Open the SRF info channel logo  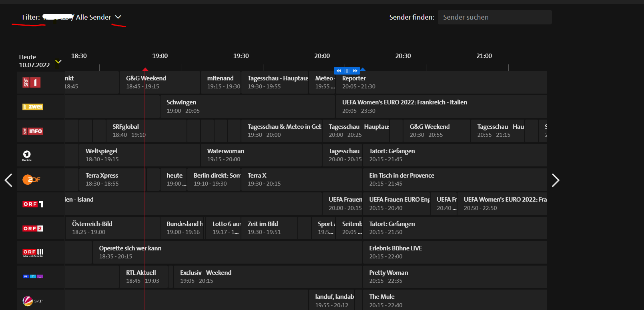[33, 131]
